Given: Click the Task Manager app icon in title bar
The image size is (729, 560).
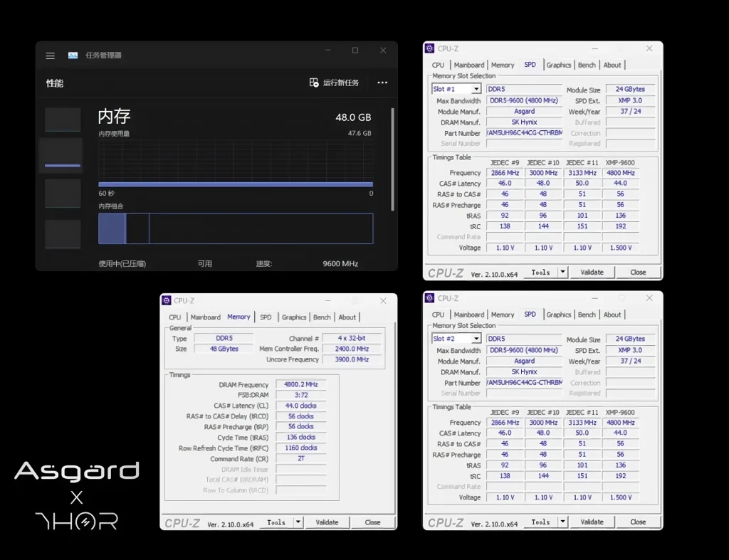Looking at the screenshot, I should [x=73, y=55].
